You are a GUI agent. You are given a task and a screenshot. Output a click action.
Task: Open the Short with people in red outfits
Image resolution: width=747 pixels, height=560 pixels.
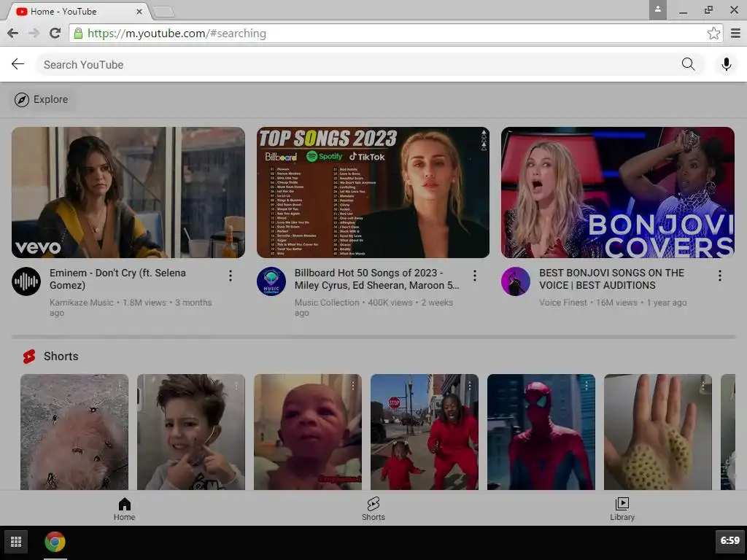[425, 432]
